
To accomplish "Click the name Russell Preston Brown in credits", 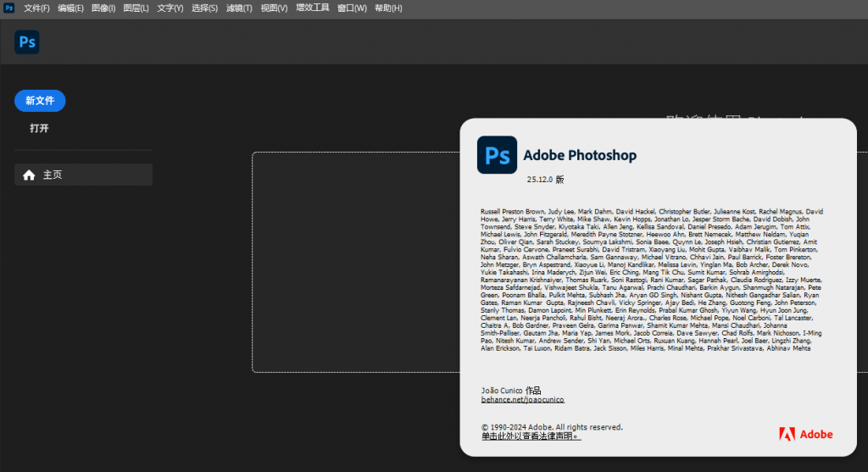I will [512, 211].
